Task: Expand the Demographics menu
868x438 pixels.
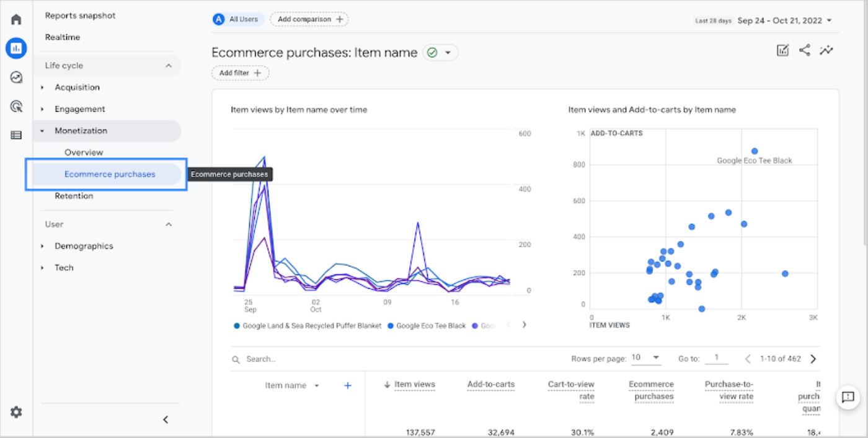Action: point(84,246)
